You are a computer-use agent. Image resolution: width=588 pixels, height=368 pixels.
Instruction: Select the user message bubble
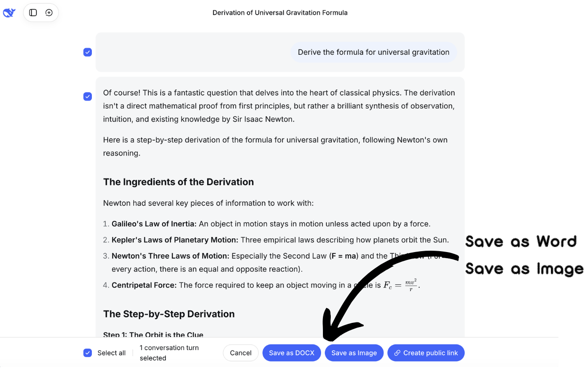(373, 52)
